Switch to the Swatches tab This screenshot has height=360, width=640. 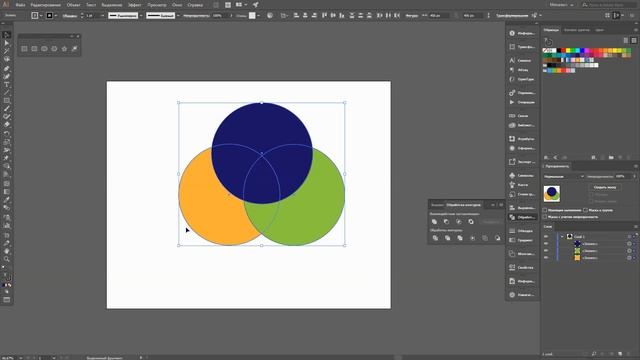click(551, 30)
